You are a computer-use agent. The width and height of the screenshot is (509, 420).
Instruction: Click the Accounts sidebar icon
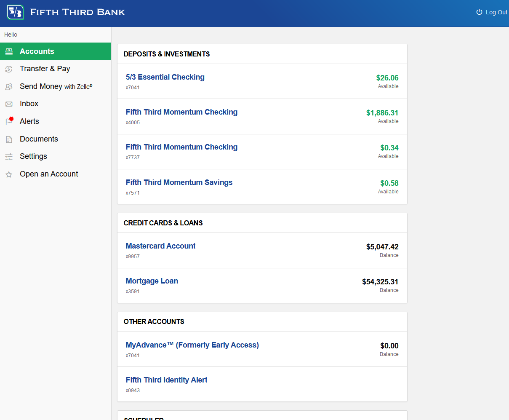[9, 52]
